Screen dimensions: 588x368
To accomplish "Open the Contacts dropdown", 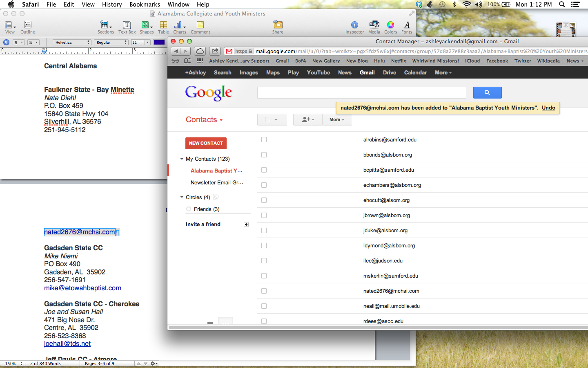I will pos(204,120).
